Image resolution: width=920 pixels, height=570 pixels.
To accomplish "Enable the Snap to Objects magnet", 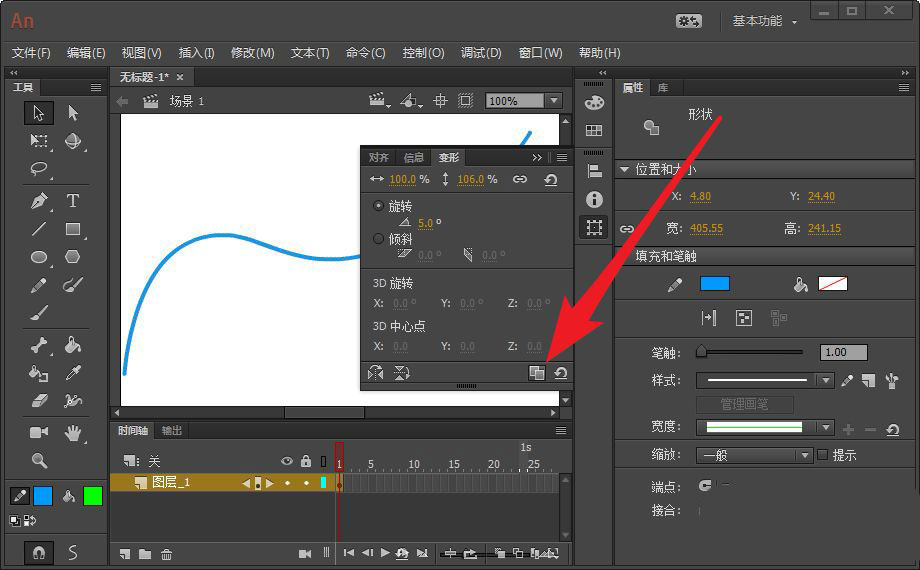I will coord(39,552).
